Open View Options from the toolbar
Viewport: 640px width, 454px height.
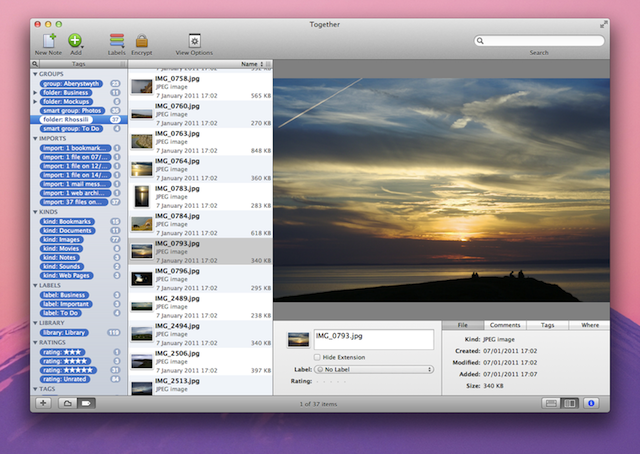point(195,40)
